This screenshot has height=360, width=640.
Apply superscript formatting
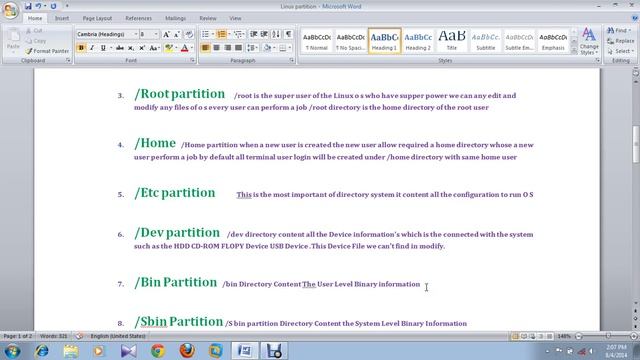(x=142, y=48)
